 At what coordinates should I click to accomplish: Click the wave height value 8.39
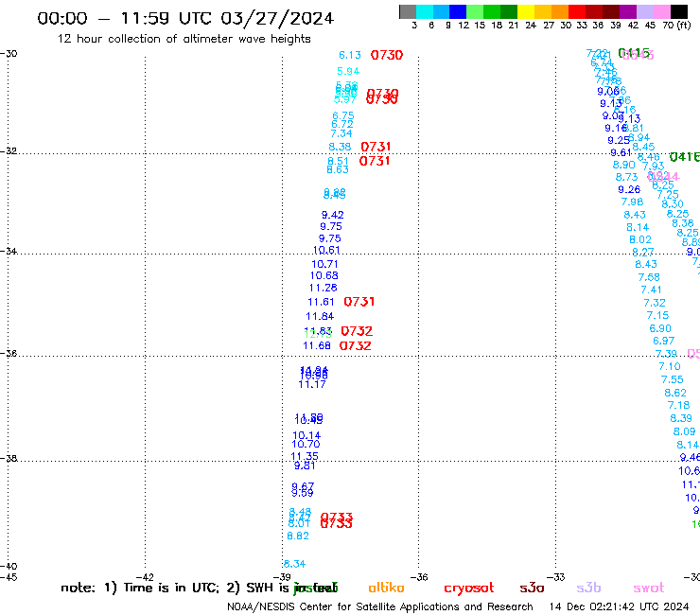681,418
